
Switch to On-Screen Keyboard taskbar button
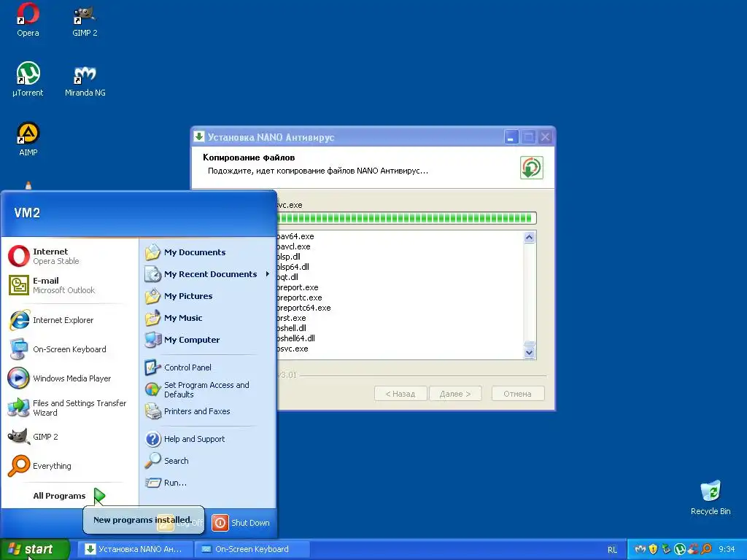pos(252,549)
